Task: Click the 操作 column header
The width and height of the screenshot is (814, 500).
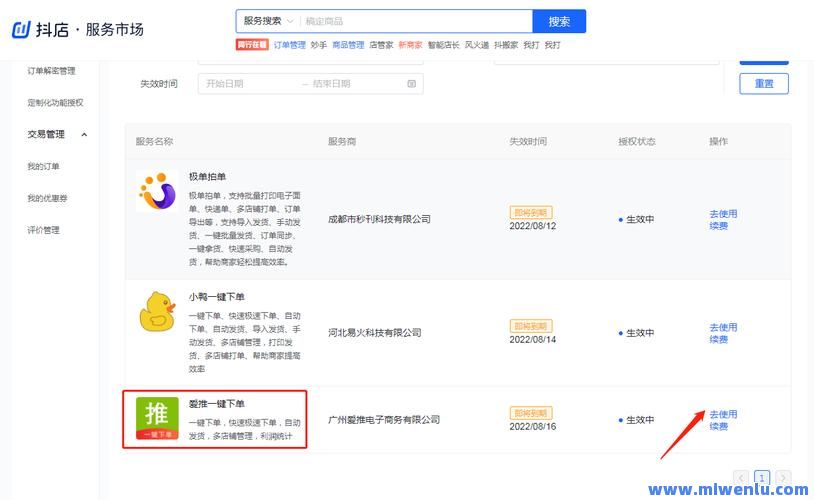Action: click(718, 141)
